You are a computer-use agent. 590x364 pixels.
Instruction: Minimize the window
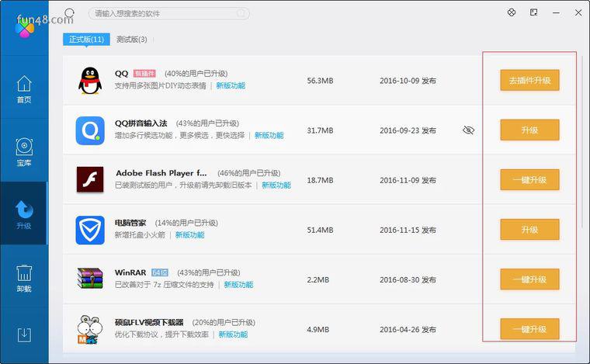pyautogui.click(x=556, y=12)
